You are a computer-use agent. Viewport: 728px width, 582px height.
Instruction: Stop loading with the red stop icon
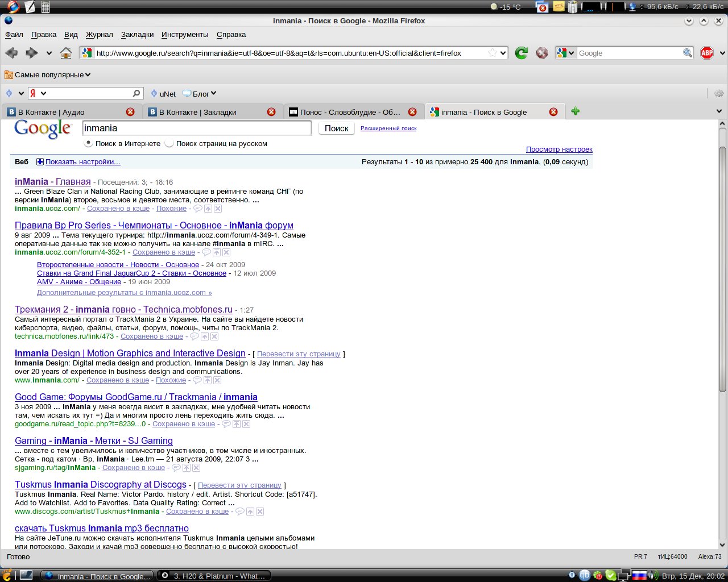pyautogui.click(x=542, y=53)
